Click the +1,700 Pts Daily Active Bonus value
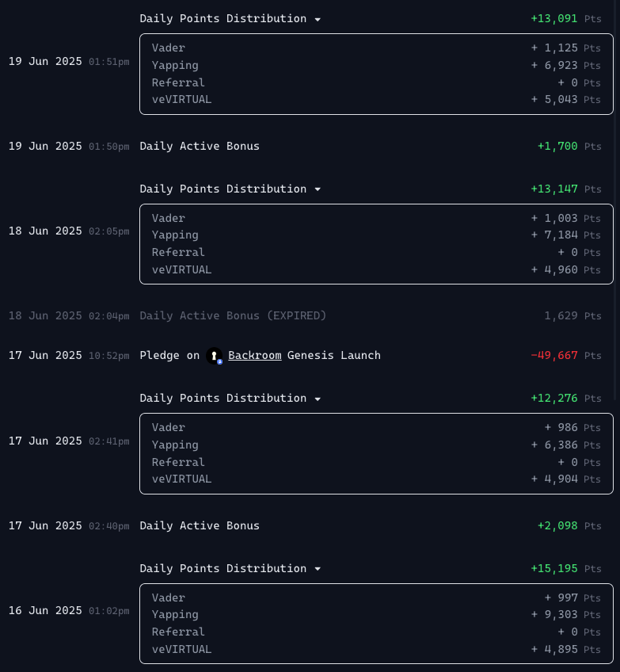Viewport: 620px width, 672px height. click(x=569, y=146)
